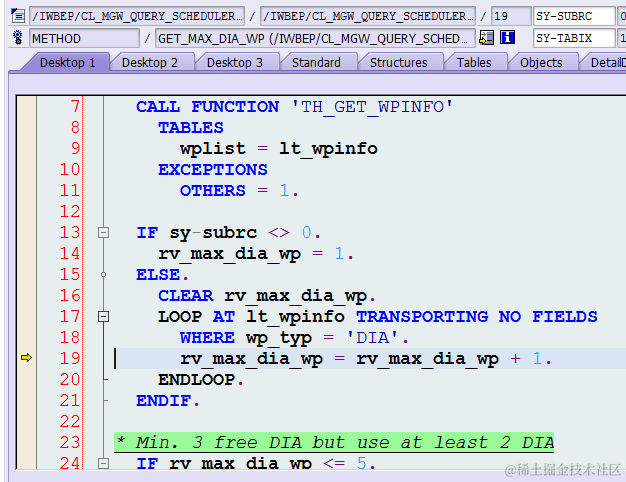This screenshot has width=626, height=482.
Task: Click the EXCEPTIONS keyword on line 10
Action: (x=212, y=170)
